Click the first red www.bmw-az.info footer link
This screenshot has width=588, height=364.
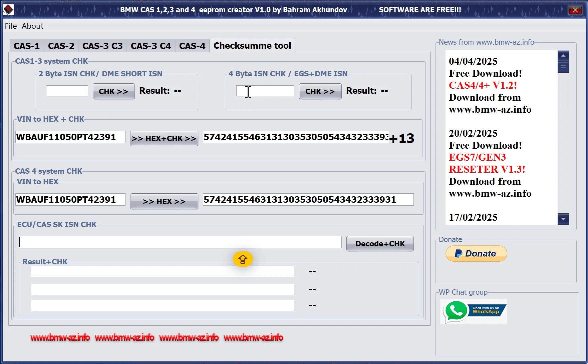click(x=60, y=338)
